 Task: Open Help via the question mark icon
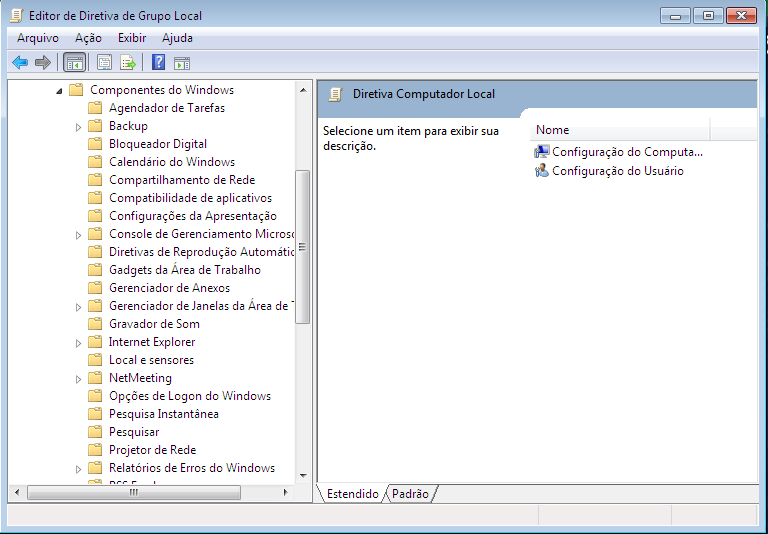[159, 63]
